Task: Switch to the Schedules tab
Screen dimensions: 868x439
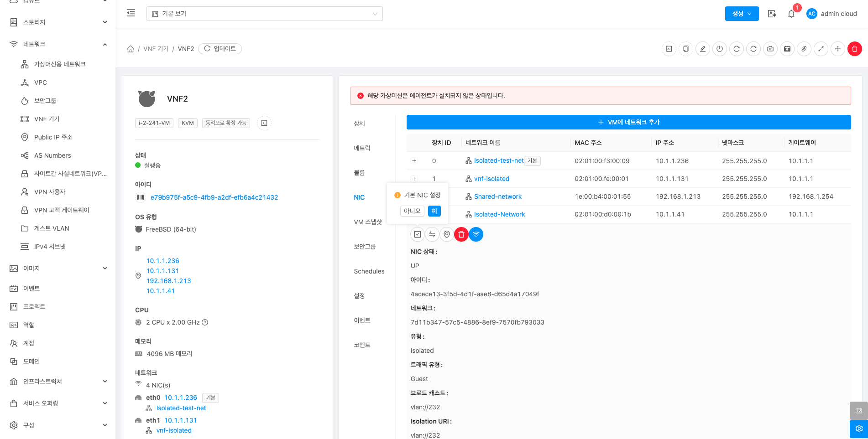Action: coord(369,271)
